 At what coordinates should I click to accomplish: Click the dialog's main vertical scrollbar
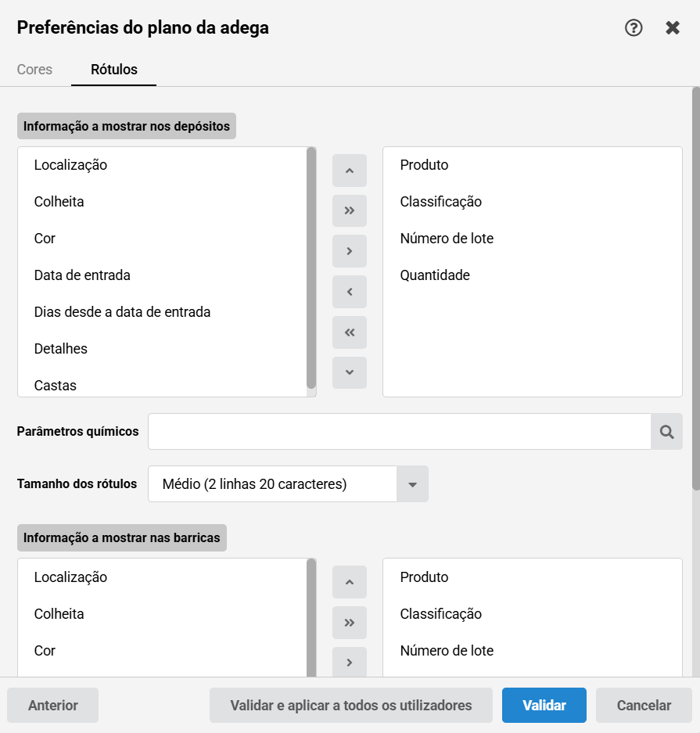coord(696,289)
